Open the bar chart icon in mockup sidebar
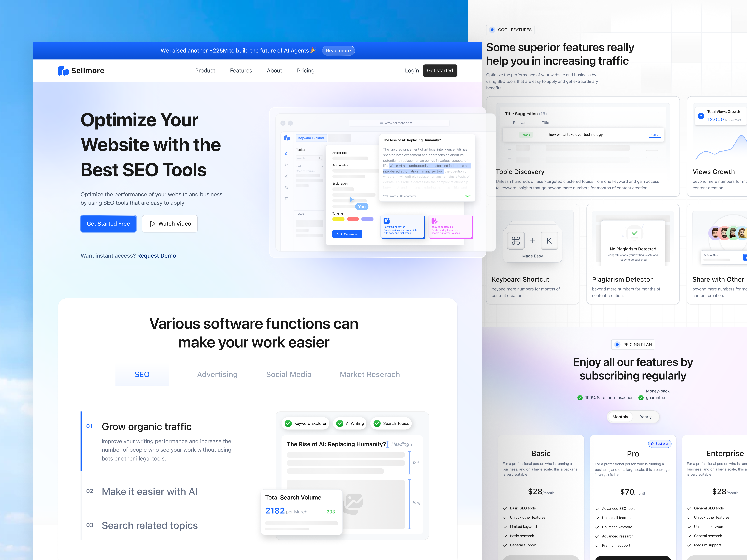 click(x=287, y=176)
